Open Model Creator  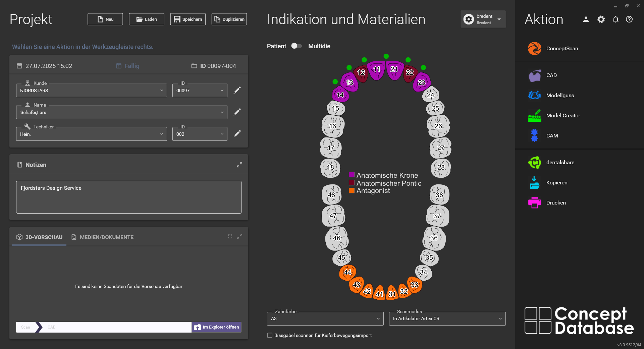(554, 116)
